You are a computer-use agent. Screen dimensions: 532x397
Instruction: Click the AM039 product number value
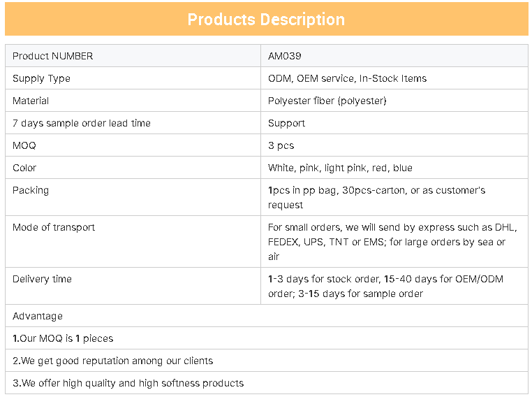[284, 56]
